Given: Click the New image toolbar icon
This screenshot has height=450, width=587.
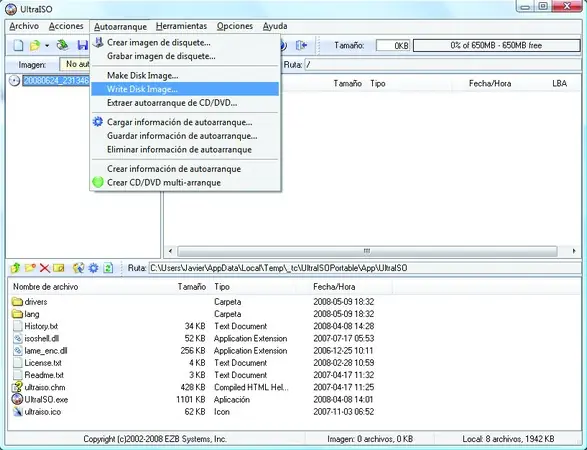Looking at the screenshot, I should click(x=18, y=45).
